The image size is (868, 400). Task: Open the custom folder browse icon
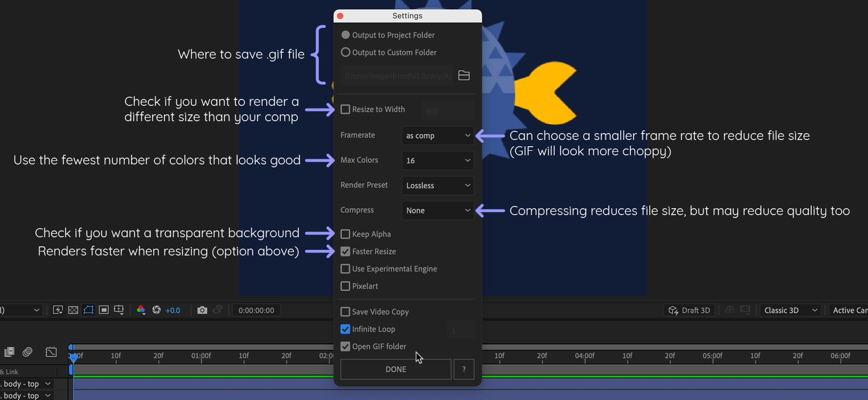click(464, 75)
